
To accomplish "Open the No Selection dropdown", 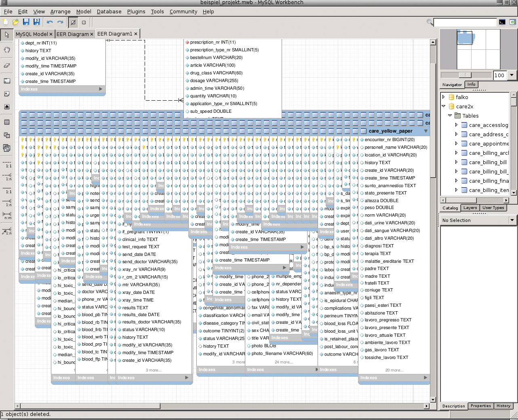I will pyautogui.click(x=512, y=220).
